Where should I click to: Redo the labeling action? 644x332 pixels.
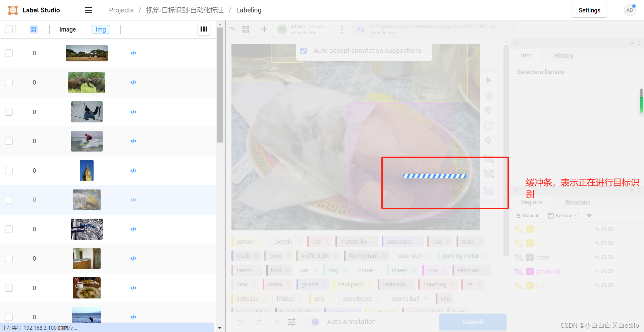(258, 322)
